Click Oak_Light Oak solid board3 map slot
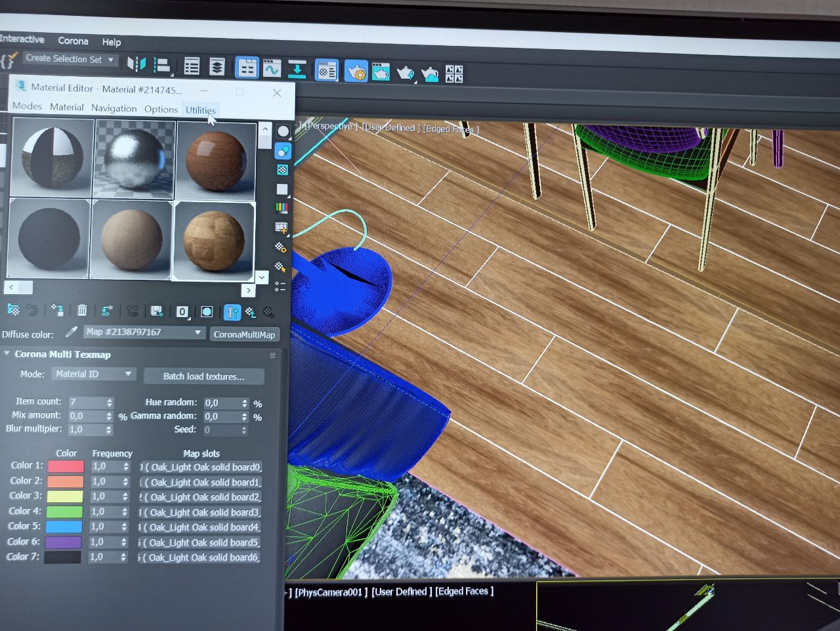The image size is (840, 631). coord(200,512)
